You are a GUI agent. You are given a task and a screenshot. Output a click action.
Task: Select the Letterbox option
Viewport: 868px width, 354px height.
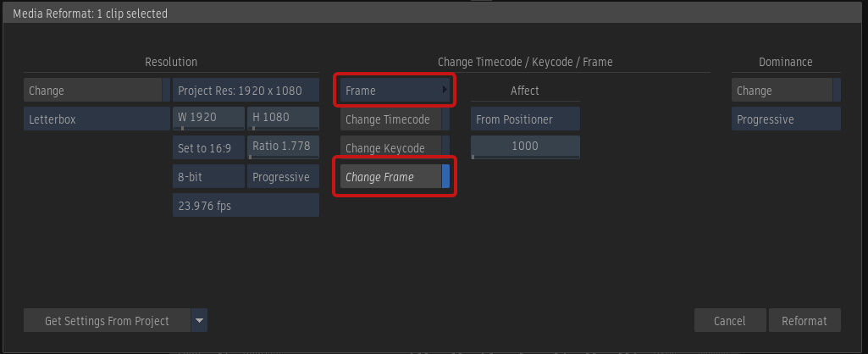tap(97, 119)
